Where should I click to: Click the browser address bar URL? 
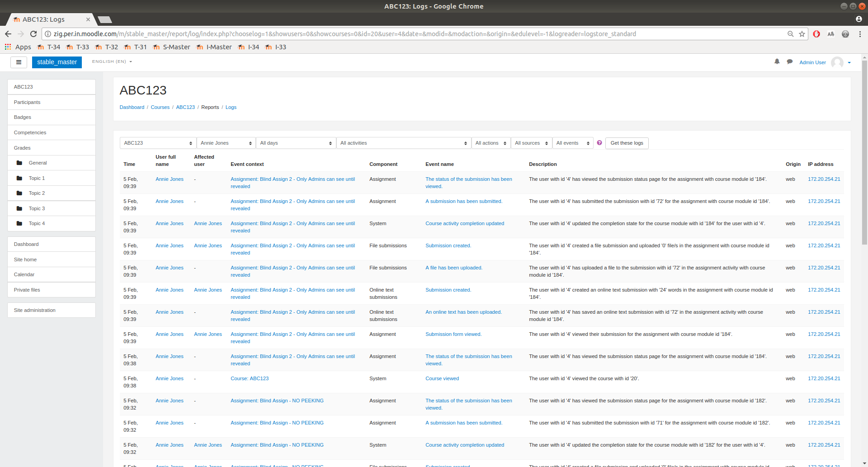(344, 34)
